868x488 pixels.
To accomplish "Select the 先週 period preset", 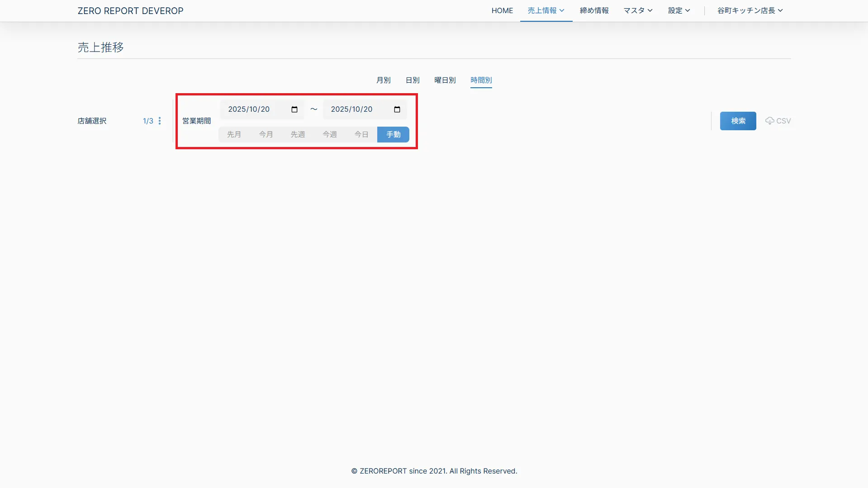I will tap(298, 134).
